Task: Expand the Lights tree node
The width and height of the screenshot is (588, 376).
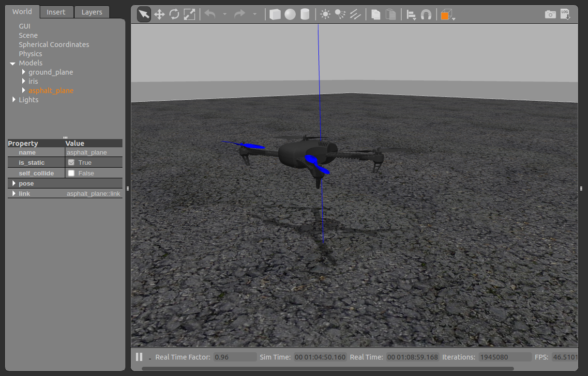Action: tap(14, 100)
